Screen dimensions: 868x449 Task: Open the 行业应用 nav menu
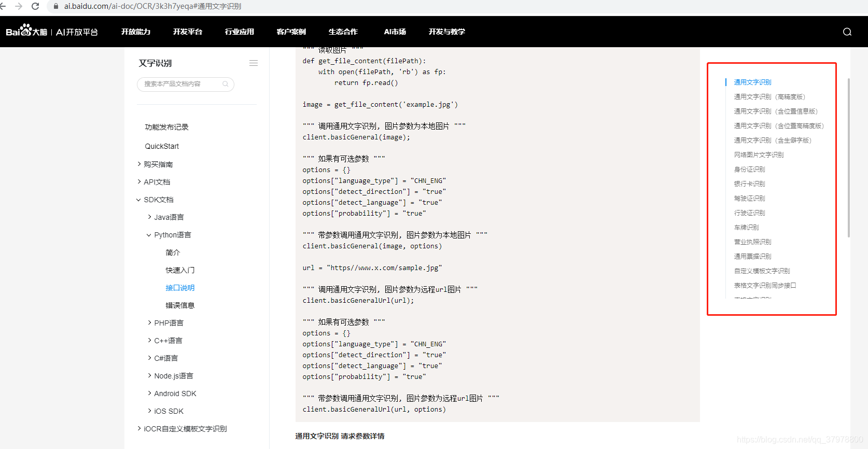pyautogui.click(x=240, y=32)
